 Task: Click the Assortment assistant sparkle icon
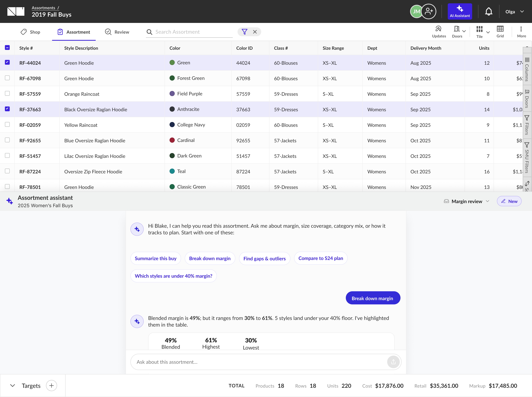click(x=10, y=201)
